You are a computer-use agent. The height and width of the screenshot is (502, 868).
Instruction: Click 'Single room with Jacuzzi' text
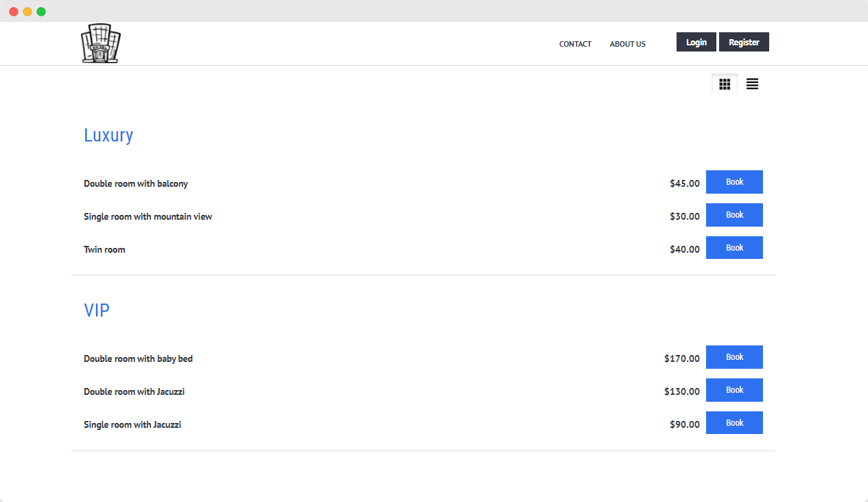(132, 425)
